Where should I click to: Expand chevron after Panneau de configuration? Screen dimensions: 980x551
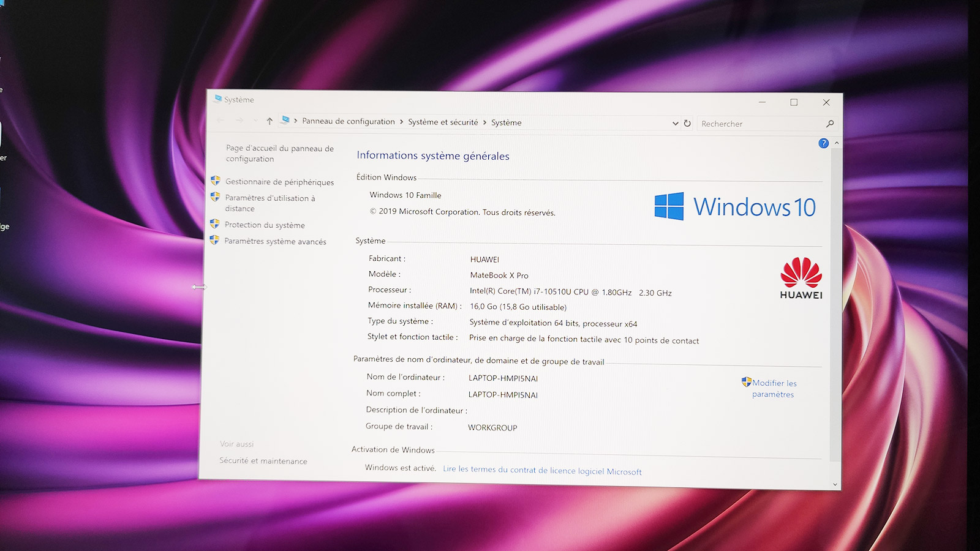point(402,122)
